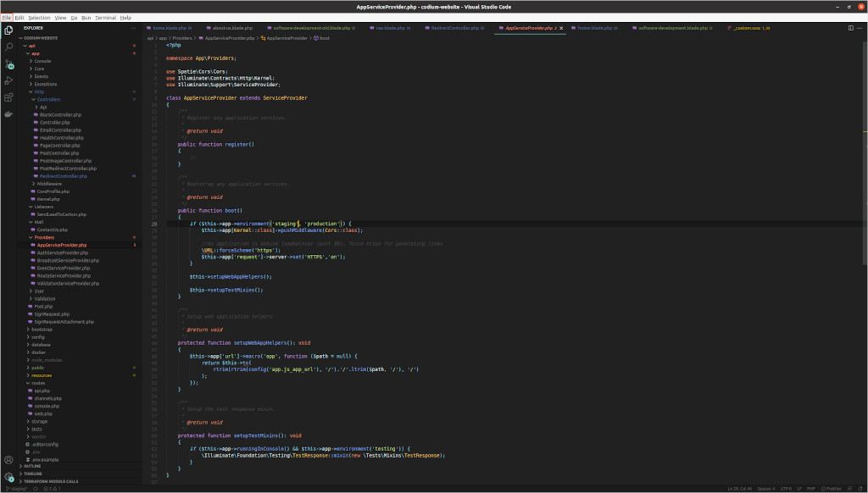Click Spaces: 4 indentation in status bar
Screen dimensions: 868x493
pos(766,489)
